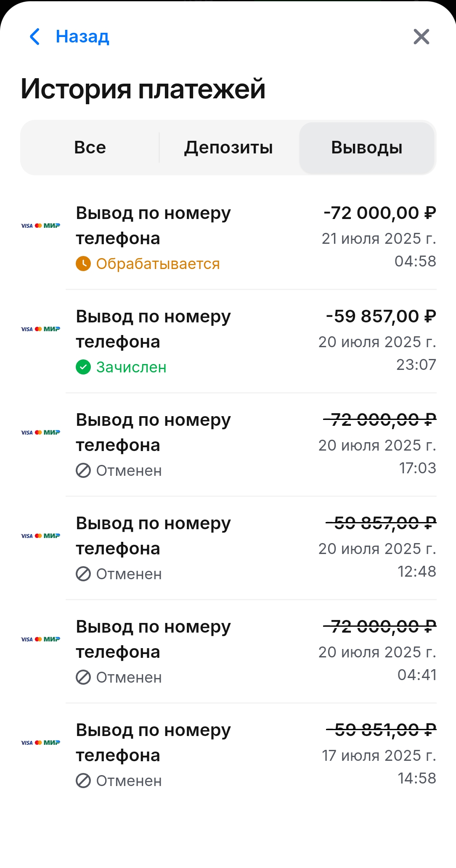Select the withdrawal title dated 20 июля 17:03
Image resolution: width=456 pixels, height=868 pixels.
(153, 432)
